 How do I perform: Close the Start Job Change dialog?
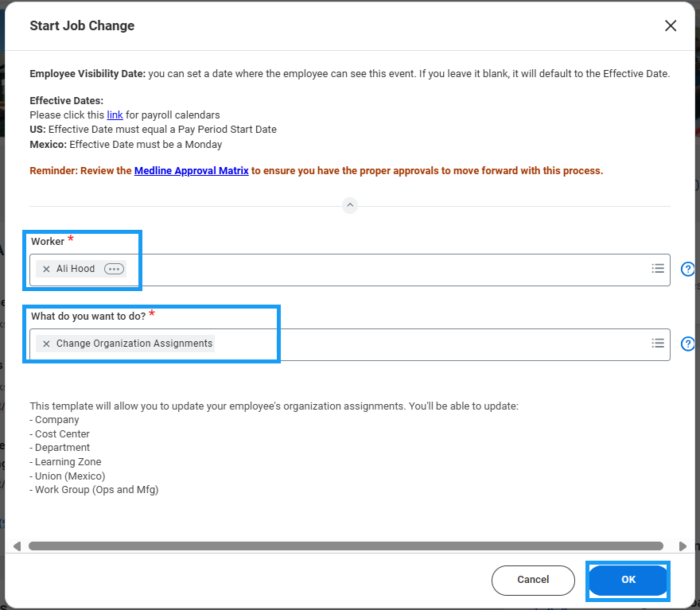pyautogui.click(x=671, y=25)
